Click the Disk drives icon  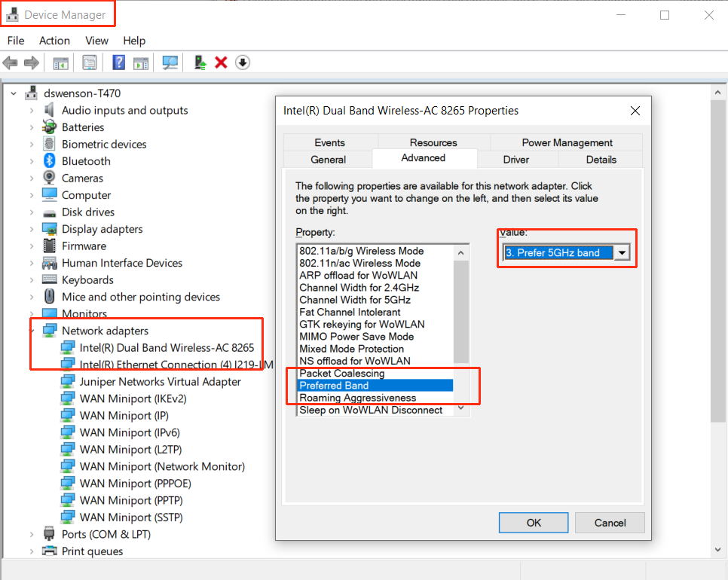[x=49, y=213]
